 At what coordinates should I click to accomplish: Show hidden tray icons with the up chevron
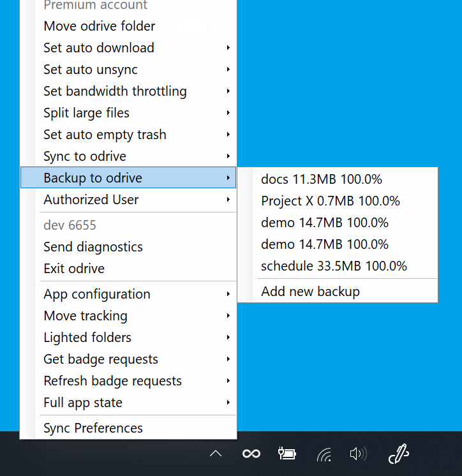216,454
